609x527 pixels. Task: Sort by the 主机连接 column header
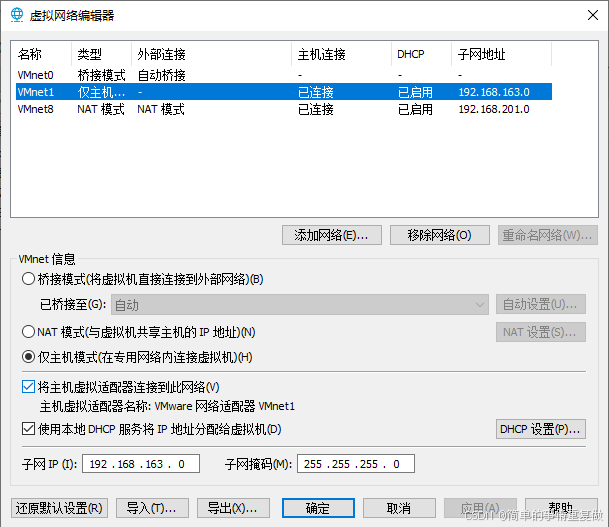point(341,54)
